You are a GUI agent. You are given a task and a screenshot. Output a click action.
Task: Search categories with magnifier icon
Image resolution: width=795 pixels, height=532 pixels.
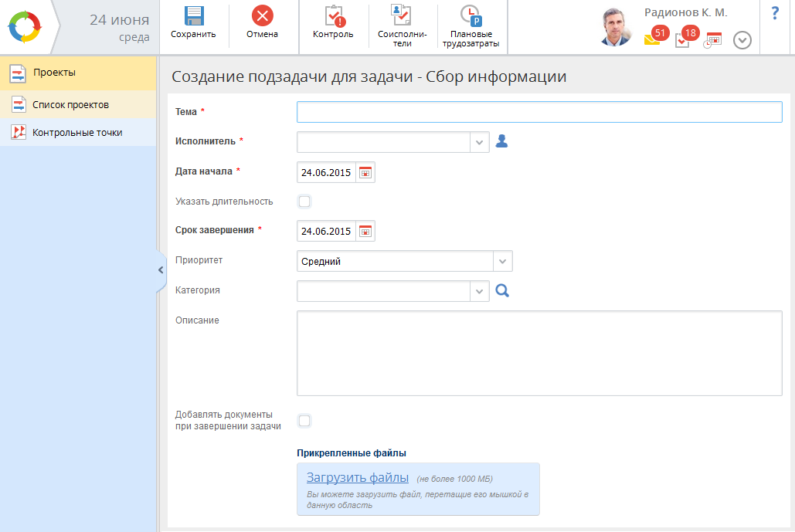502,291
